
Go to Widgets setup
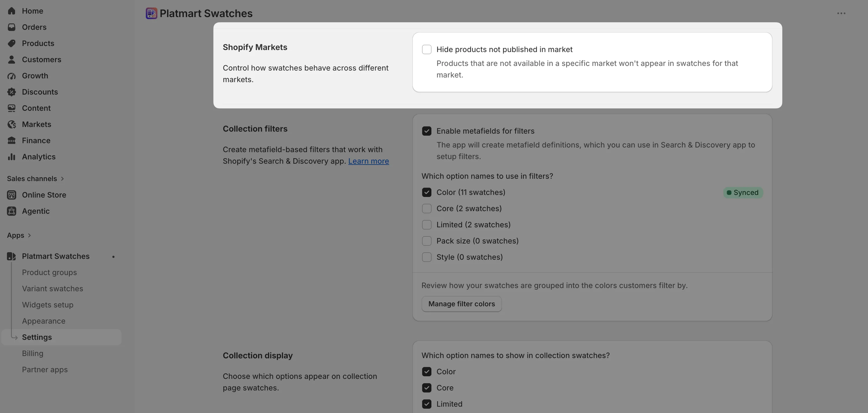(x=47, y=305)
